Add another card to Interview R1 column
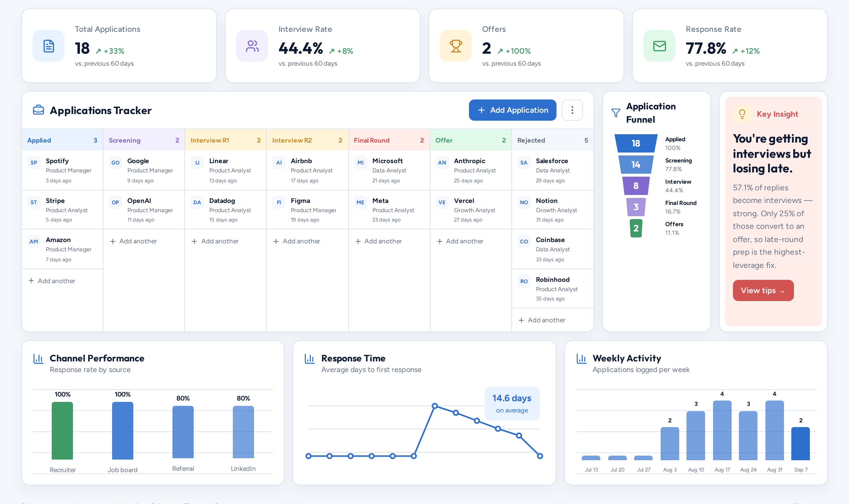Screen dimensions: 849x504 click(x=215, y=241)
